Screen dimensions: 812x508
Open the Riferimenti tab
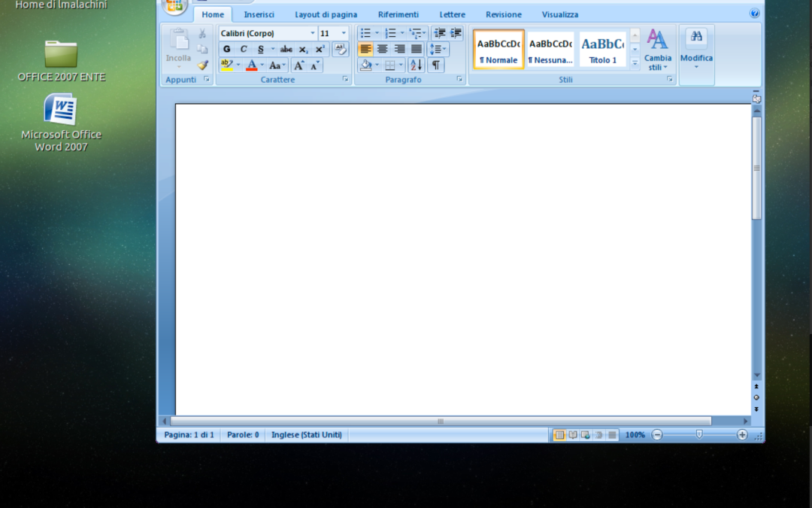pyautogui.click(x=398, y=14)
